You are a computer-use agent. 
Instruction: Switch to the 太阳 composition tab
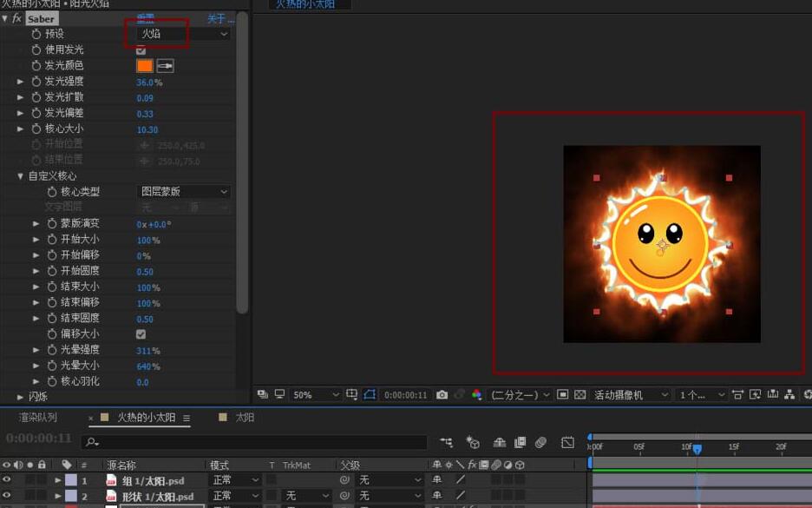click(245, 418)
